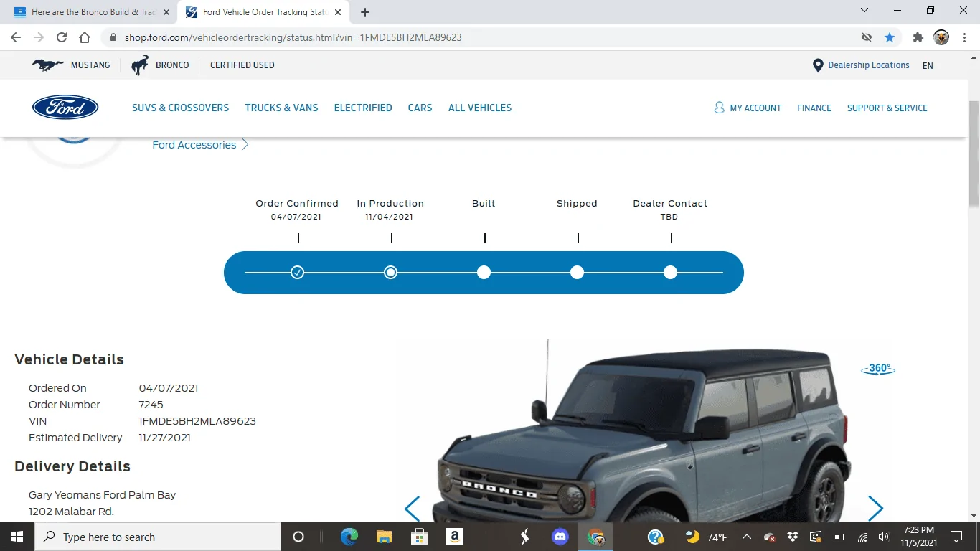Open SUVs & Crossovers menu
Viewport: 980px width, 551px height.
180,108
